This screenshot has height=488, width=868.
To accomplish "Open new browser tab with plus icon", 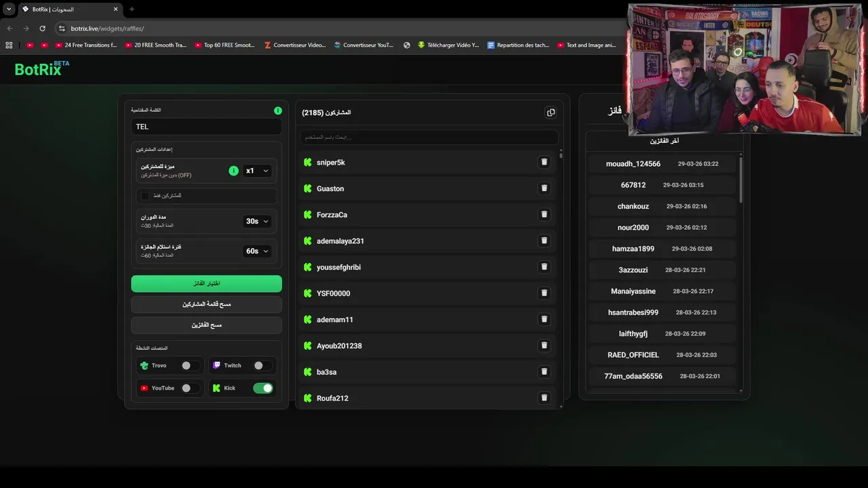I will point(132,9).
